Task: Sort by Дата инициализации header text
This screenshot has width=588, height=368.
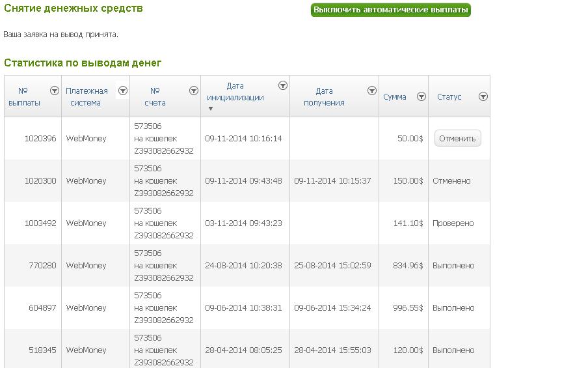Action: pos(235,92)
